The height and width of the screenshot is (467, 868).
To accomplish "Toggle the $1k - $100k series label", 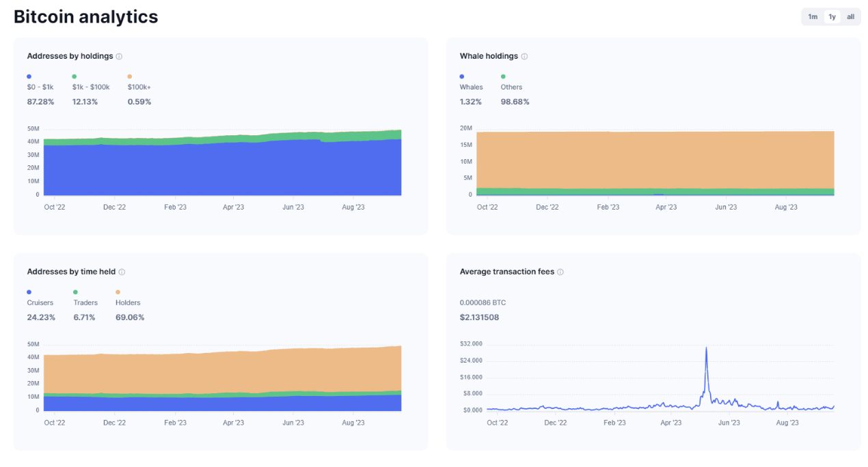I will pos(90,87).
